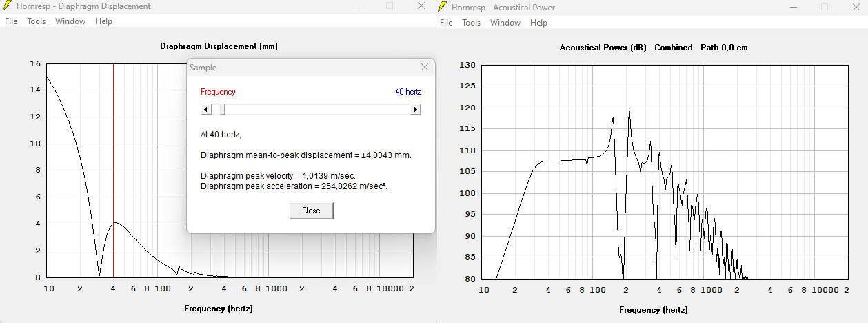Click the '40 hertz' value in Sample dialog
The height and width of the screenshot is (323, 868).
pos(408,92)
